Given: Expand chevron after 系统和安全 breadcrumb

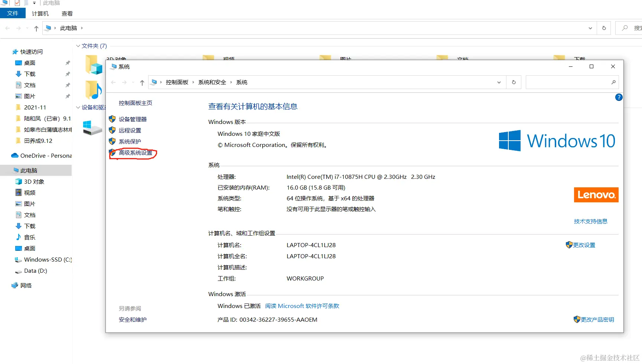Looking at the screenshot, I should pos(231,82).
